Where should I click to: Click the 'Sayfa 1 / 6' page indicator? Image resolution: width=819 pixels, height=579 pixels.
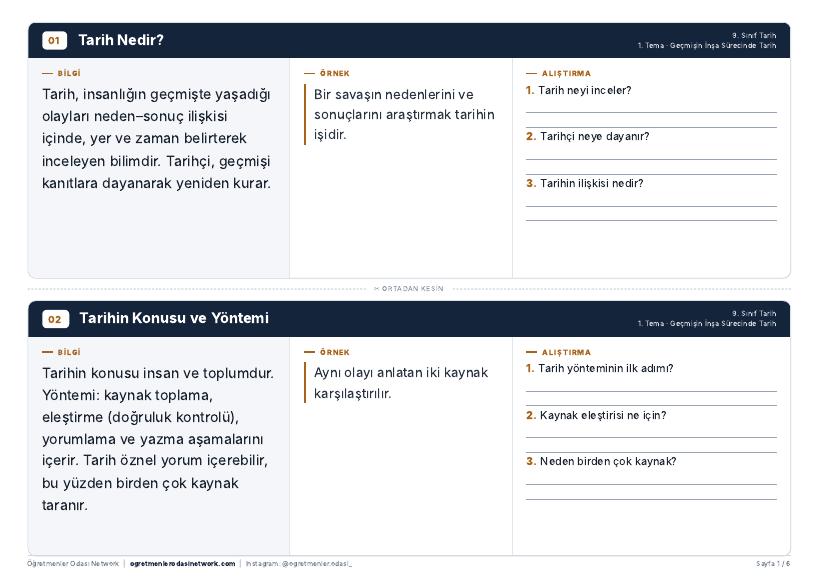pyautogui.click(x=773, y=564)
